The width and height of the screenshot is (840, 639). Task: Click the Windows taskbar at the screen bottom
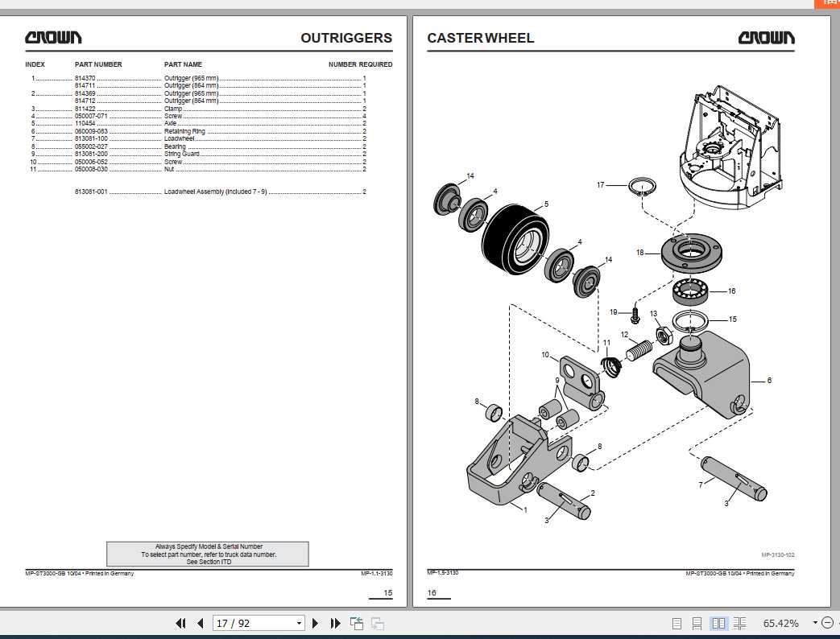point(420,637)
